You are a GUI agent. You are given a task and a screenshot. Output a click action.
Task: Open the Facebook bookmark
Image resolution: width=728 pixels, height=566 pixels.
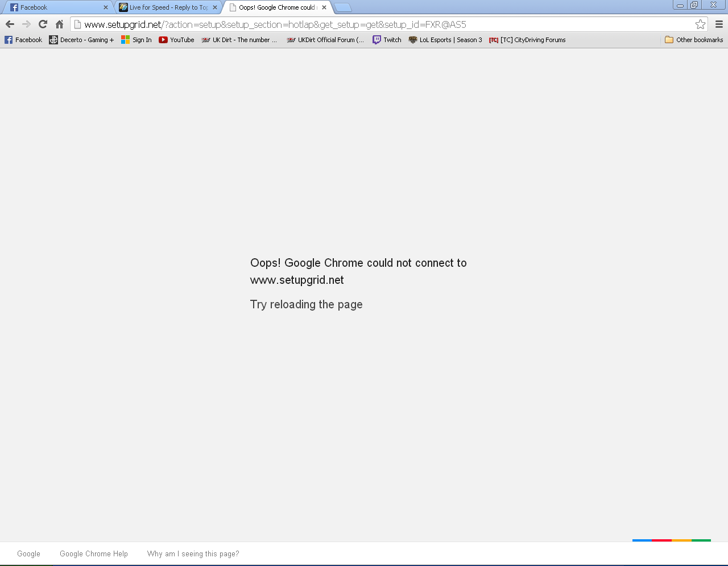(23, 40)
